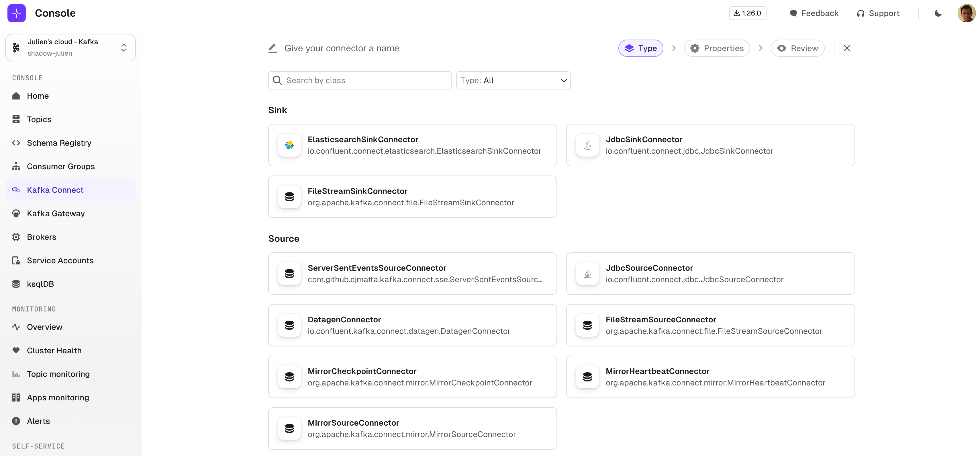Open the user profile avatar
The image size is (980, 456).
click(x=967, y=13)
